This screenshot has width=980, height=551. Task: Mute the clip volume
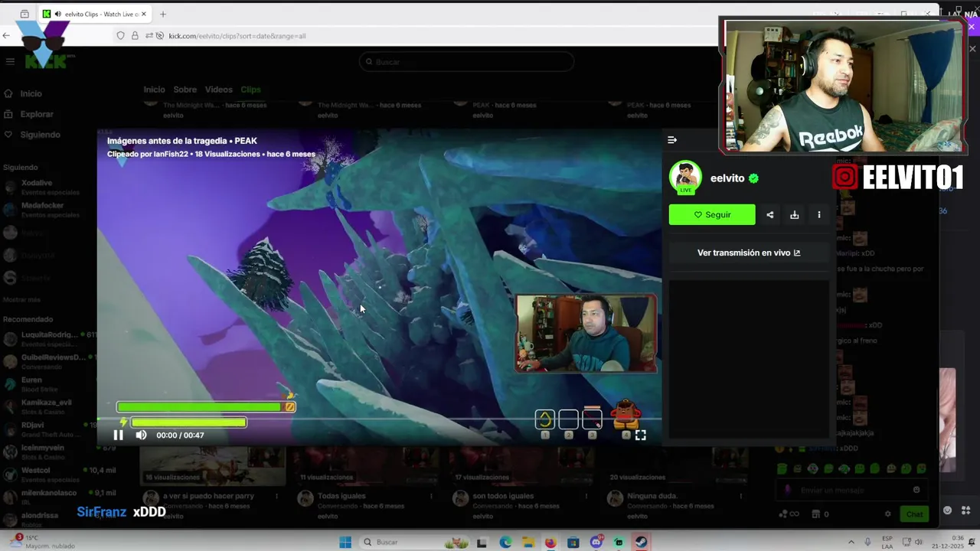pyautogui.click(x=141, y=435)
